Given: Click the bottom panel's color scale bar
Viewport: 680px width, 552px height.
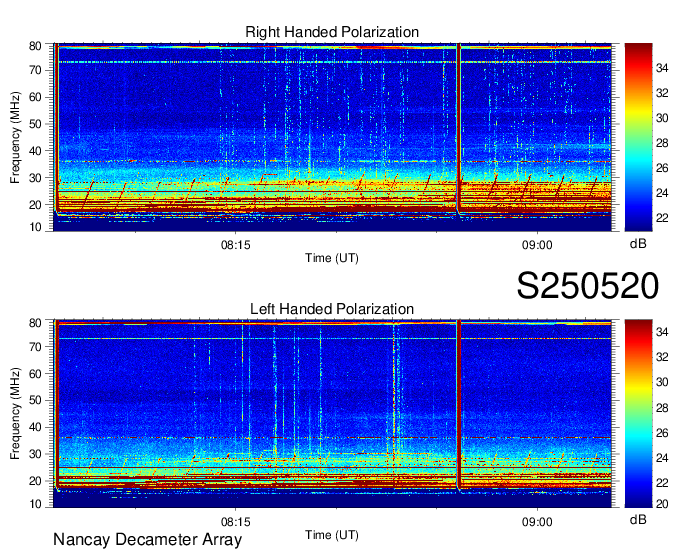Looking at the screenshot, I should (638, 414).
